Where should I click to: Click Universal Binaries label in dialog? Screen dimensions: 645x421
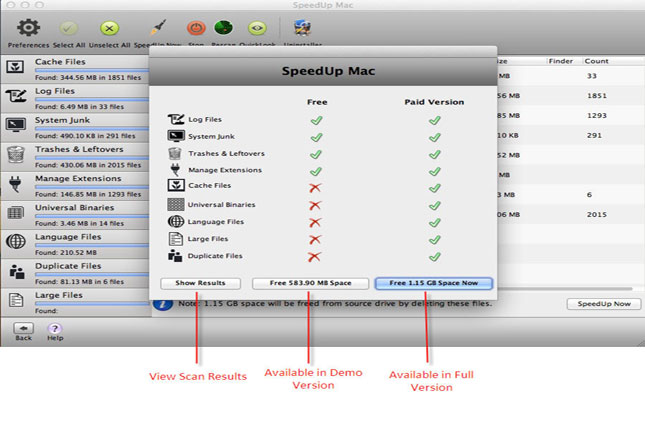[x=221, y=205]
